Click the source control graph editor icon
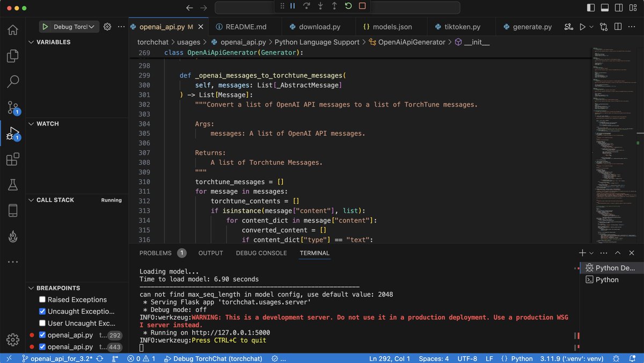644x363 pixels. [x=569, y=27]
